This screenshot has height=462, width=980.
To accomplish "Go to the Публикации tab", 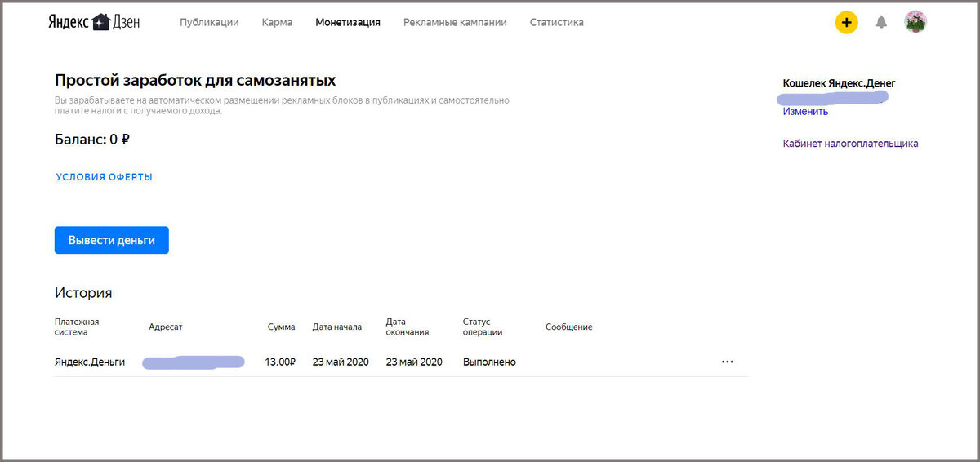I will click(x=209, y=23).
